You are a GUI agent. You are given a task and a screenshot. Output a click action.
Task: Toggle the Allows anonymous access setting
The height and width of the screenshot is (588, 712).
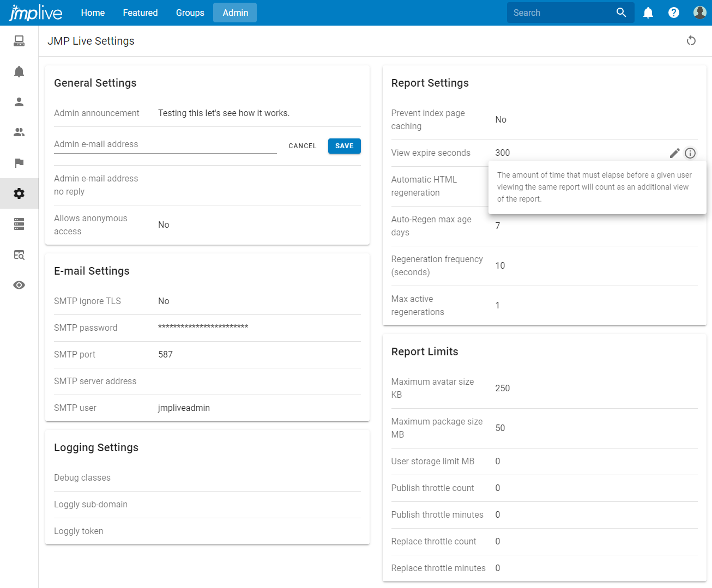[x=164, y=225]
